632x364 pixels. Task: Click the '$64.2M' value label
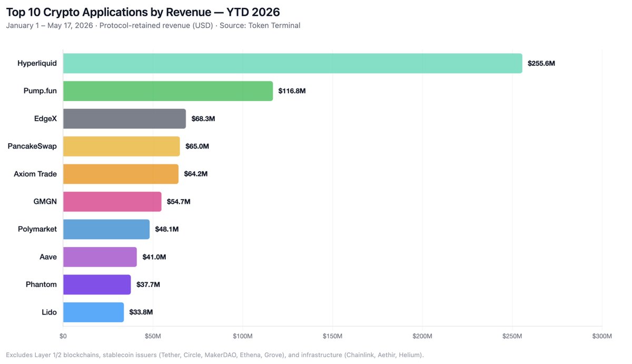(196, 174)
